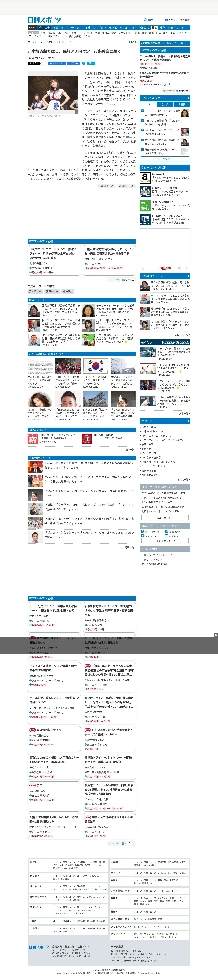Click the TL share button
This screenshot has height=980, width=218.
[44, 63]
